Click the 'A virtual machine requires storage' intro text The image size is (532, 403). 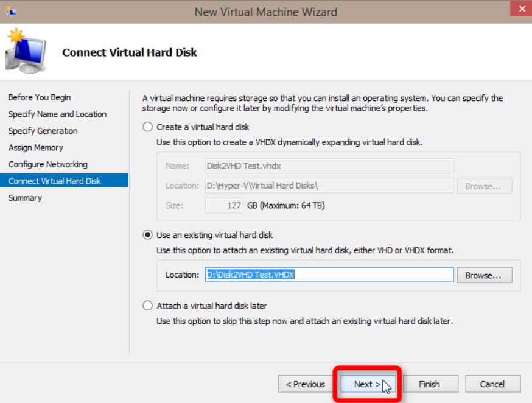click(323, 103)
